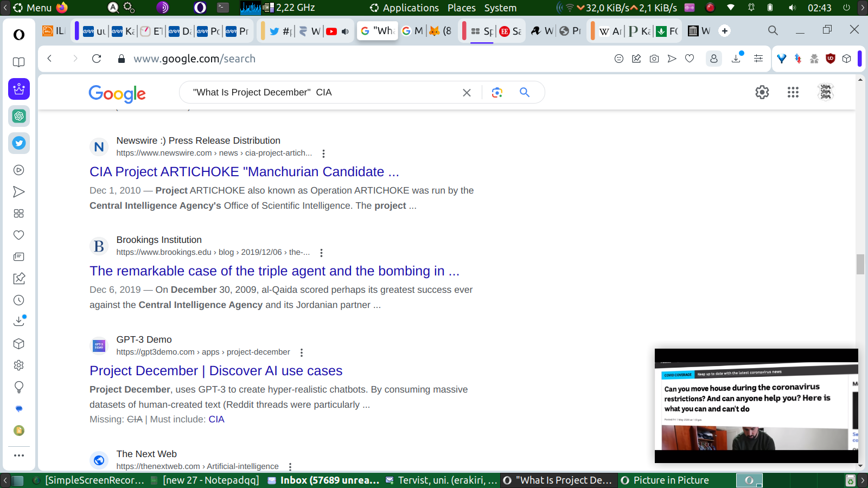The height and width of the screenshot is (488, 868).
Task: Open the System menu in top panel
Action: coord(500,8)
